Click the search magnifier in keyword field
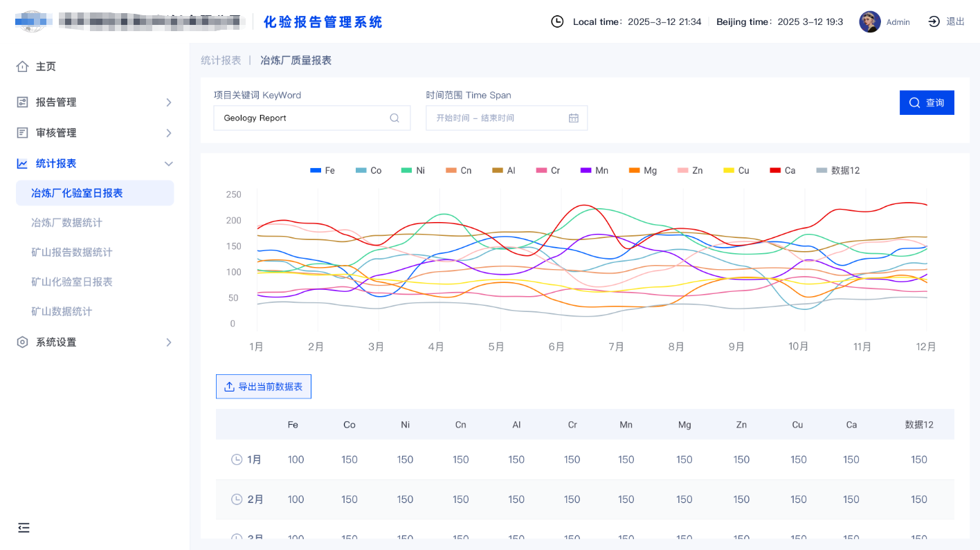Screen dimensions: 980x550 (x=394, y=118)
